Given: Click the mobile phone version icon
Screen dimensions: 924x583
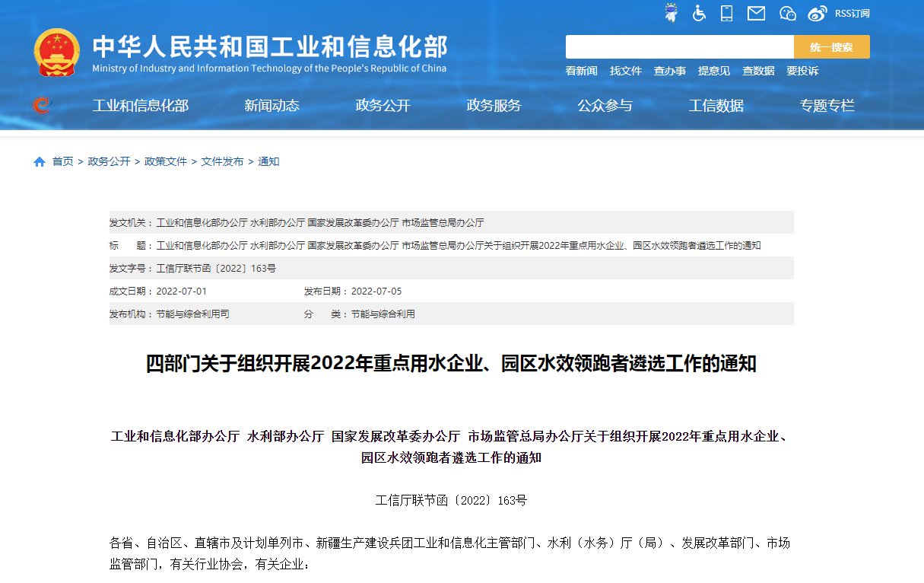Looking at the screenshot, I should point(726,13).
